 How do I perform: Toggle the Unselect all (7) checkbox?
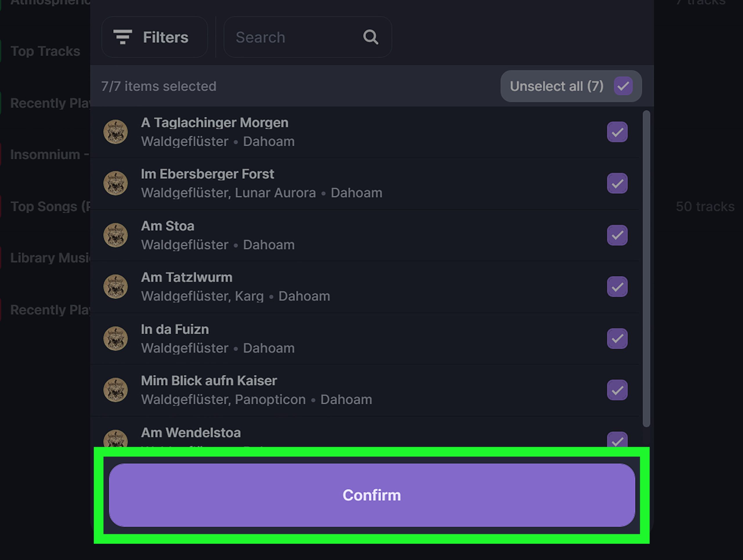(623, 86)
